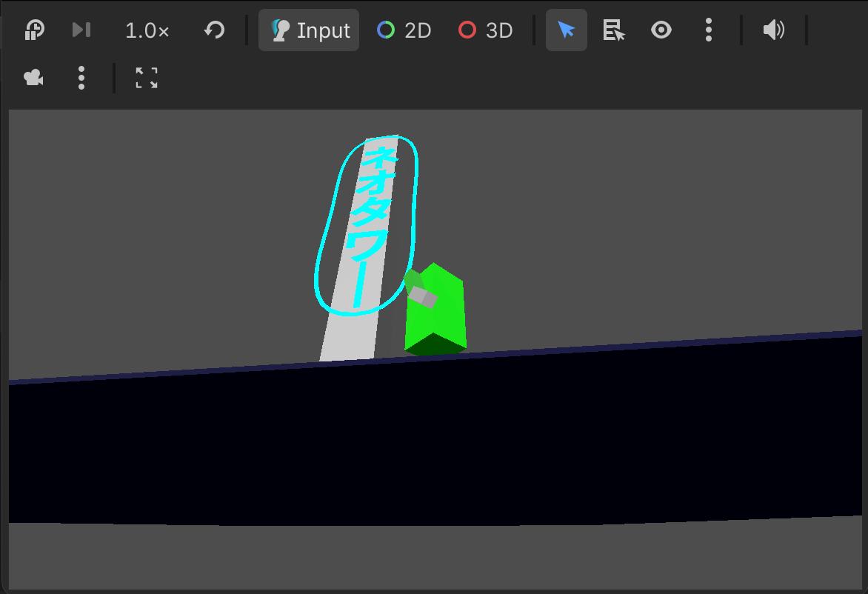
Task: Open camera override options three-dot menu
Action: pyautogui.click(x=81, y=78)
